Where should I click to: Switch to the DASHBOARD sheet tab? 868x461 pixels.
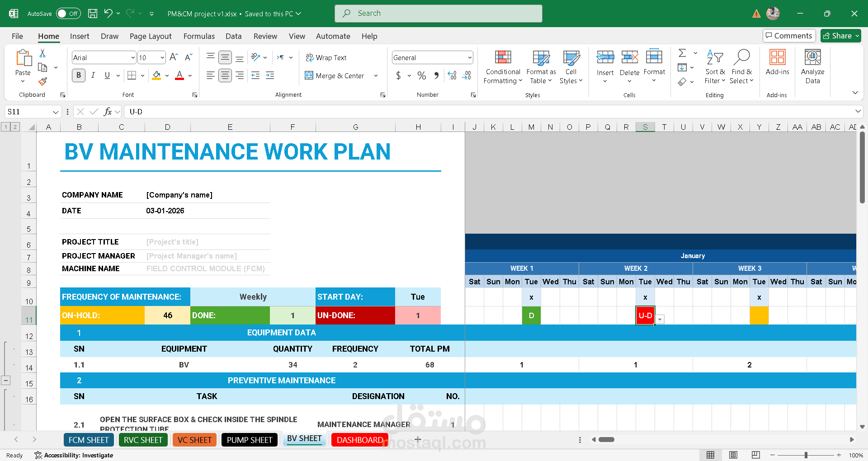[x=359, y=440]
